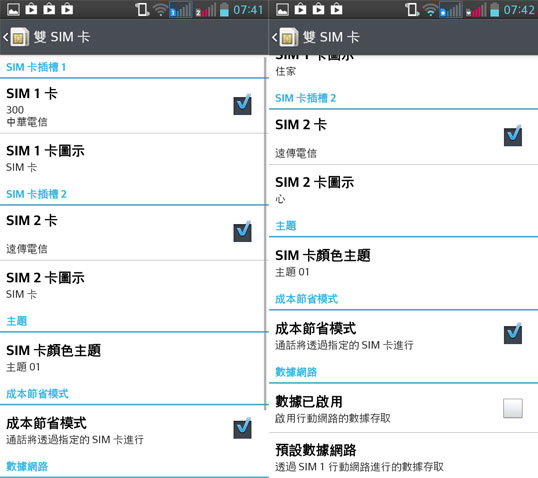Tap SIM 卡插槽 1 section header
The width and height of the screenshot is (538, 478).
[x=36, y=67]
